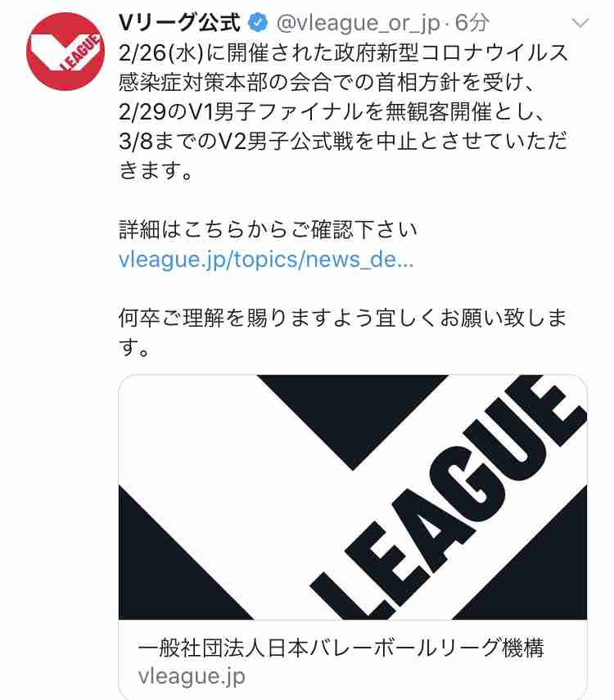Open the LEAGUE logo card image
This screenshot has width=614, height=700.
[353, 497]
